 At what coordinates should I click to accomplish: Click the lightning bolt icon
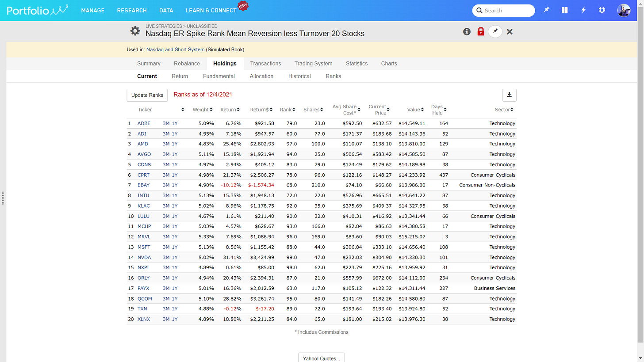(583, 10)
